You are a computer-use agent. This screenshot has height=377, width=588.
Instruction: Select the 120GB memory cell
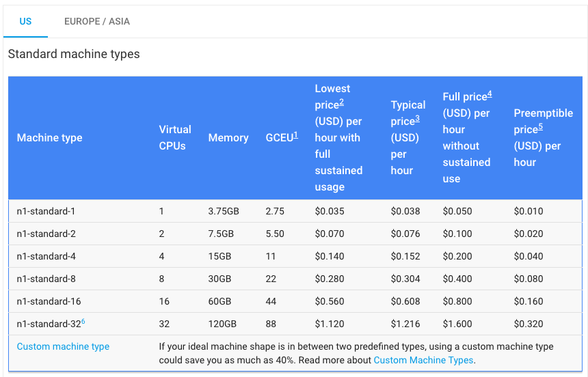(222, 324)
